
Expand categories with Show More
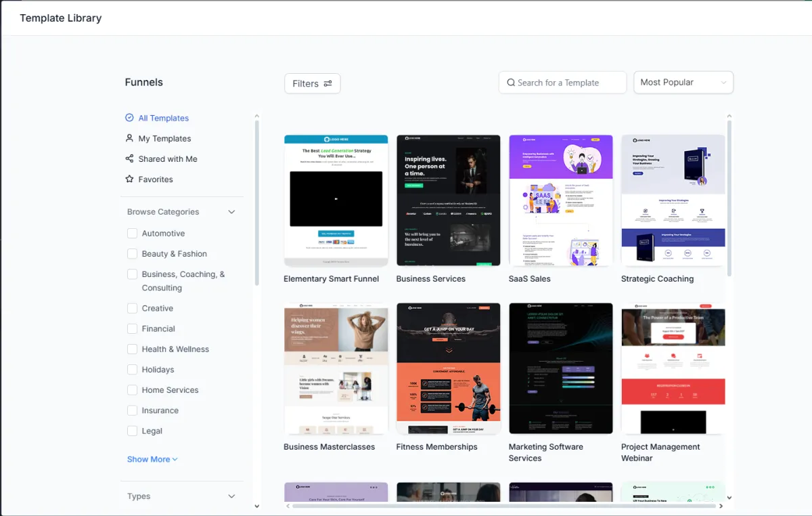152,459
